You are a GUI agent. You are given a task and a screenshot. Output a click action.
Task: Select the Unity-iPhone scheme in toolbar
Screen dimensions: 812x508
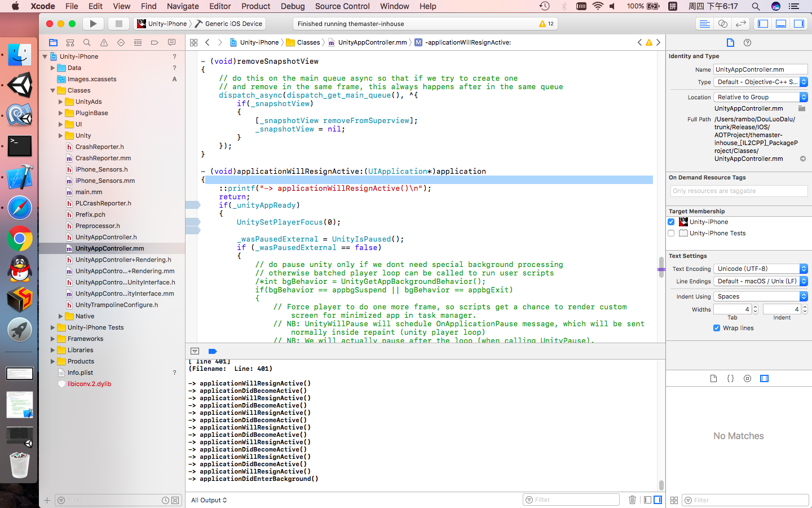(162, 24)
